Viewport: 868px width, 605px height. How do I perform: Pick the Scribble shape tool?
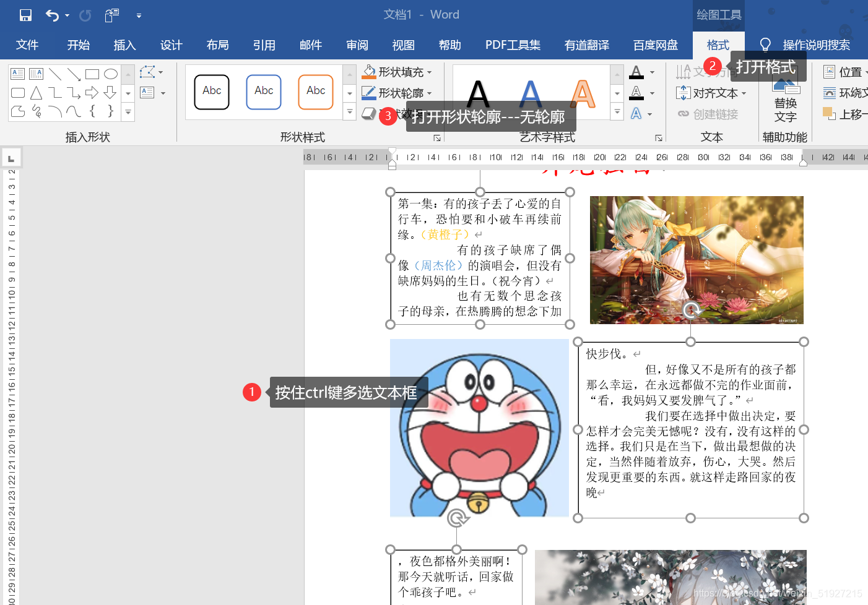coord(37,111)
